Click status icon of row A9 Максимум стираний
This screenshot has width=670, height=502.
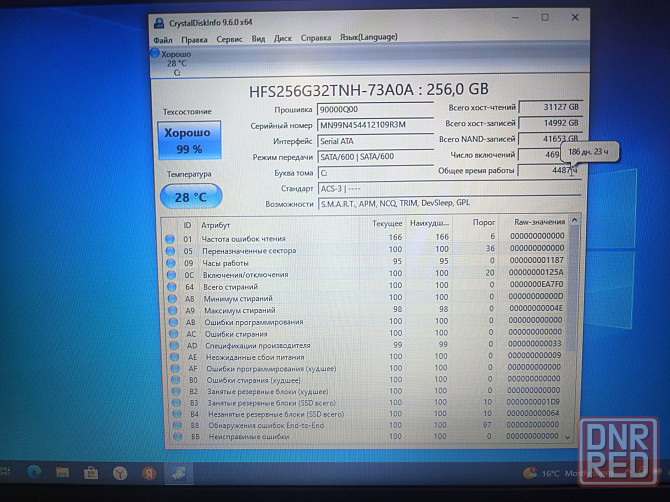click(172, 311)
